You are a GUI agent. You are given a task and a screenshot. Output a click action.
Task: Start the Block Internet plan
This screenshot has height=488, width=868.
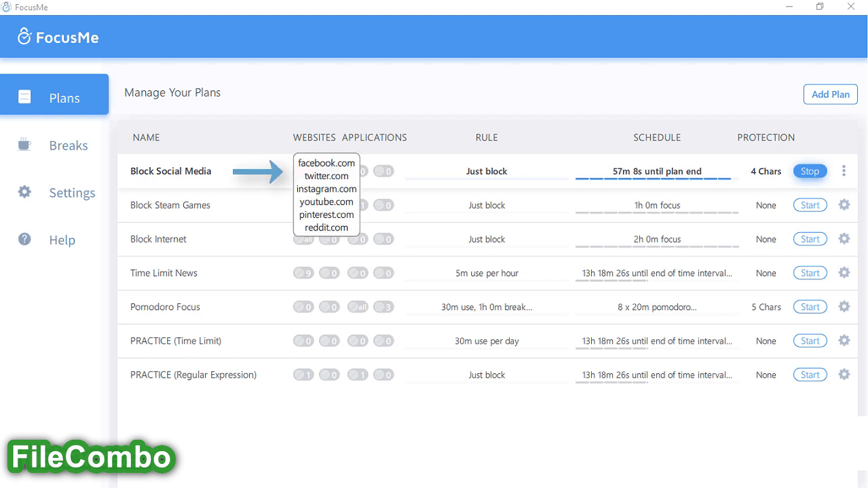coord(809,239)
